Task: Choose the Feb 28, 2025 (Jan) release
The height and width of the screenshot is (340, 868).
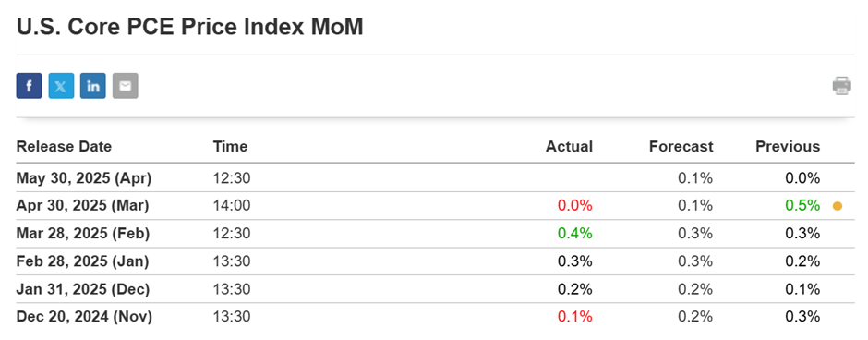Action: (x=435, y=261)
